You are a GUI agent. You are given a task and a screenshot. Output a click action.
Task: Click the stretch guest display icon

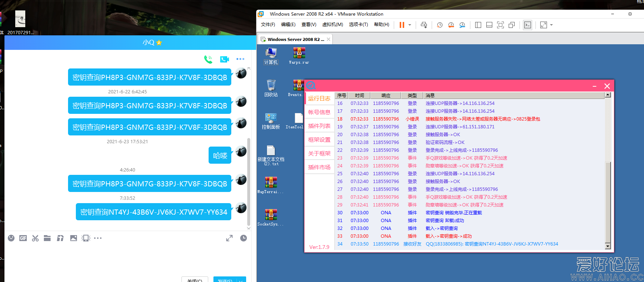pos(544,25)
